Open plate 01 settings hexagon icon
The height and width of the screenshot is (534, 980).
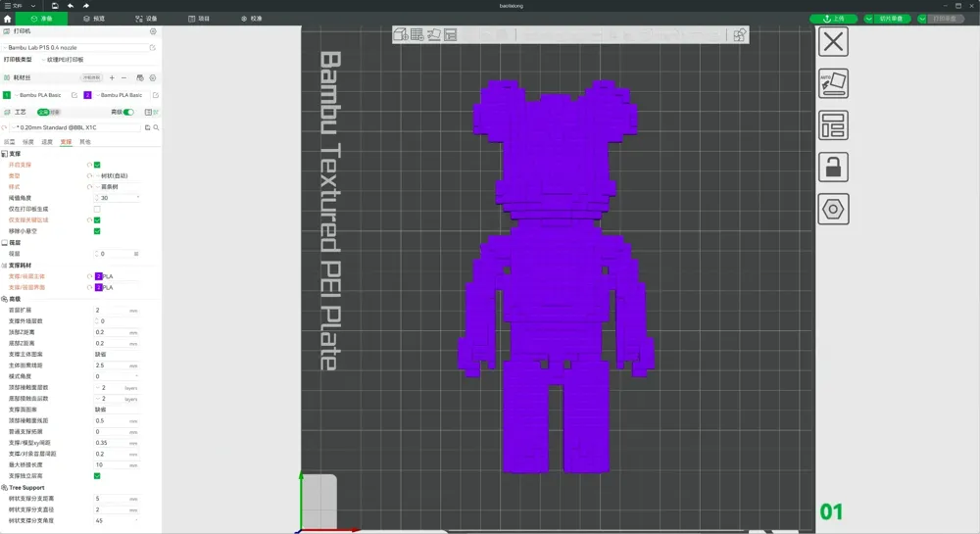click(x=833, y=210)
